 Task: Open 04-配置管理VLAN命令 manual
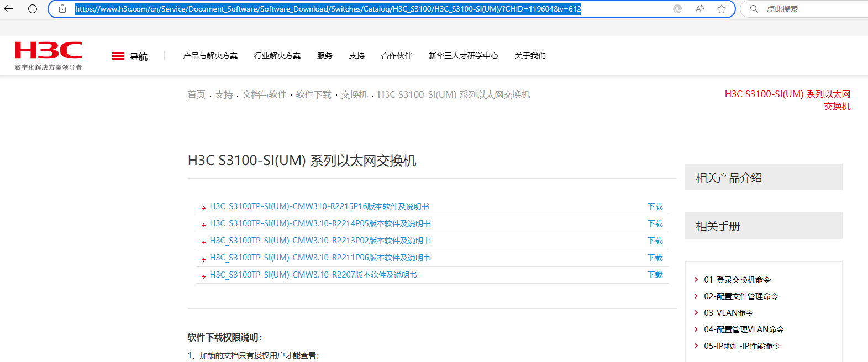pyautogui.click(x=744, y=329)
